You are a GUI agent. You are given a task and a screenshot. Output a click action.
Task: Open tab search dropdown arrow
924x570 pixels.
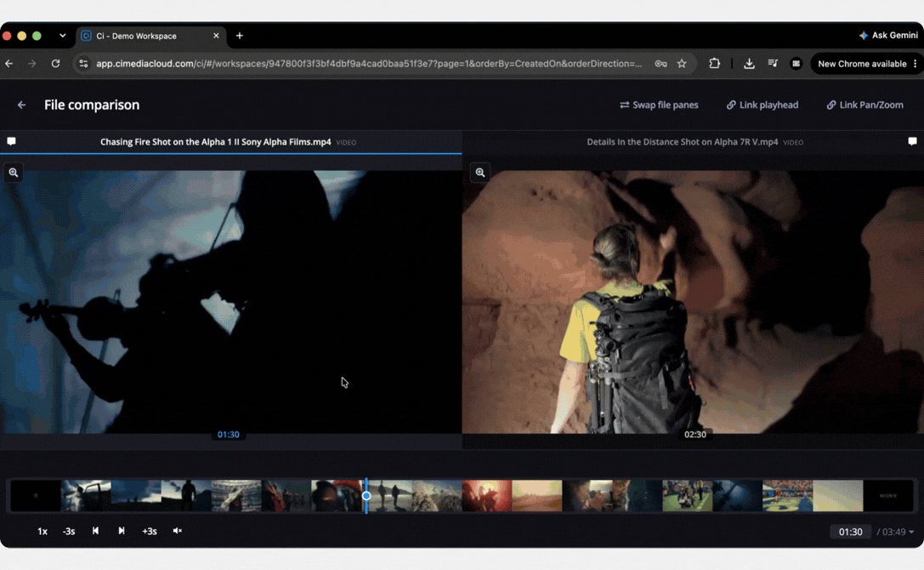[62, 36]
